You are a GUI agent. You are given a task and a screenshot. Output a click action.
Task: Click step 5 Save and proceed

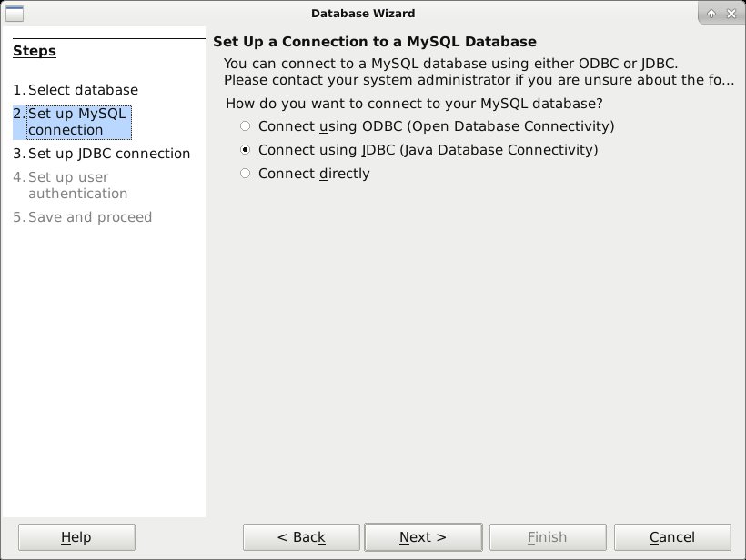pyautogui.click(x=90, y=216)
